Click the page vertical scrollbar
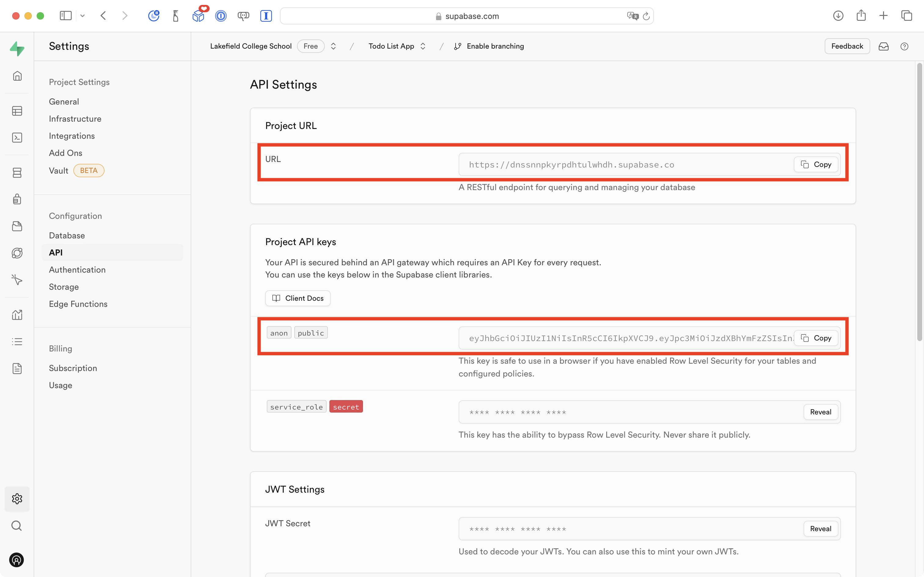The width and height of the screenshot is (924, 577). pos(919,202)
